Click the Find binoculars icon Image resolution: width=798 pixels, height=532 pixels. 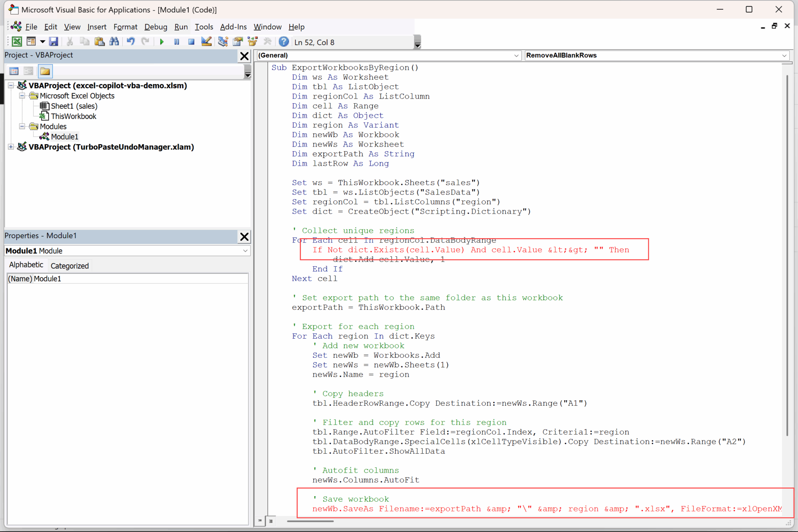114,42
